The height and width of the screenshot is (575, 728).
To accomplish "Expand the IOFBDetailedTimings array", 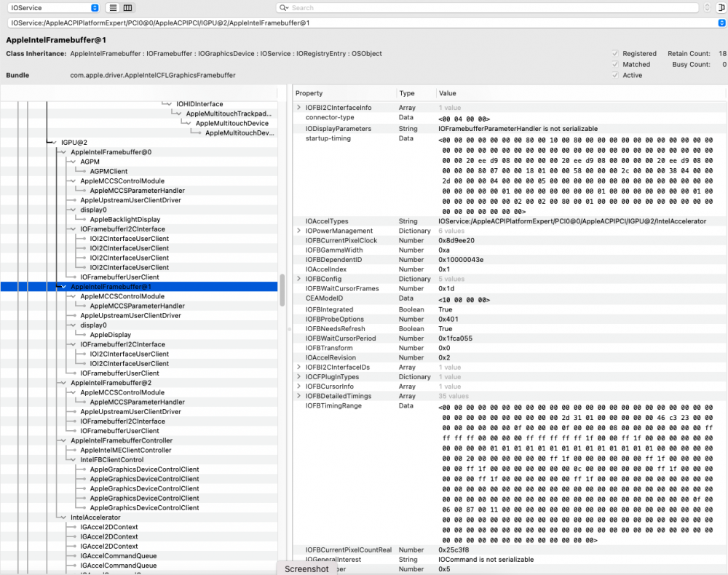I will pyautogui.click(x=298, y=396).
